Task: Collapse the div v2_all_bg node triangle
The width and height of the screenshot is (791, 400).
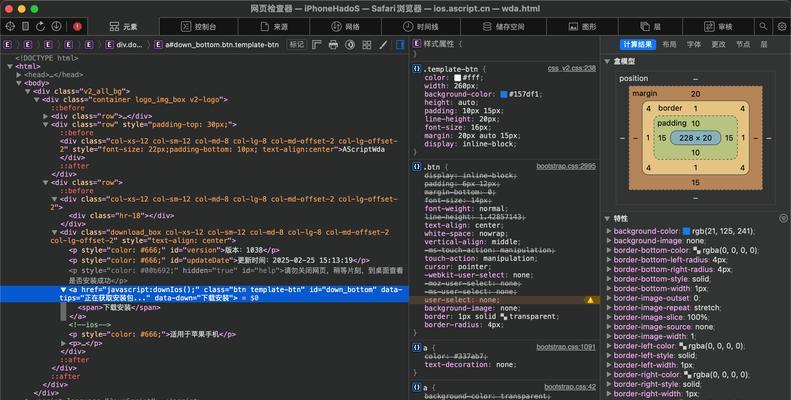Action: [x=28, y=91]
